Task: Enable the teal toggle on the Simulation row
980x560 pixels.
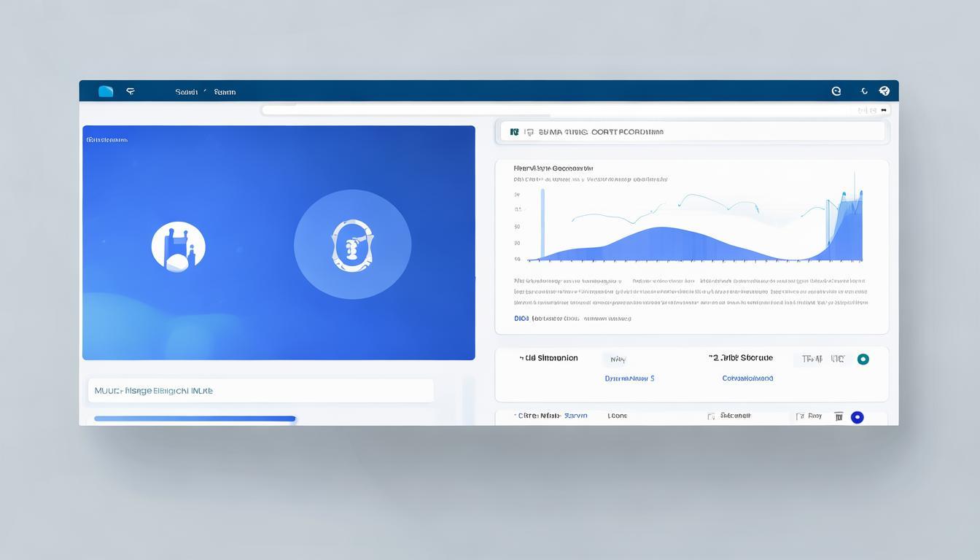Action: tap(863, 359)
